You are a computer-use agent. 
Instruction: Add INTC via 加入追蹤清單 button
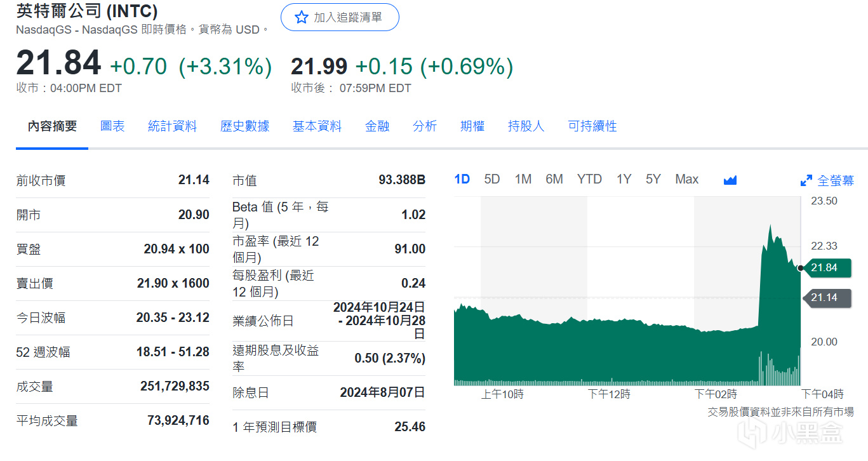(340, 17)
